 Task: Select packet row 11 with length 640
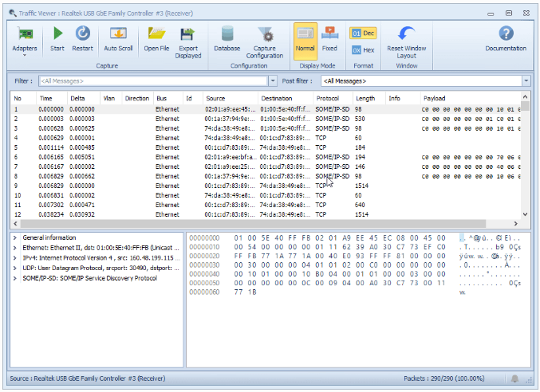tap(265, 205)
